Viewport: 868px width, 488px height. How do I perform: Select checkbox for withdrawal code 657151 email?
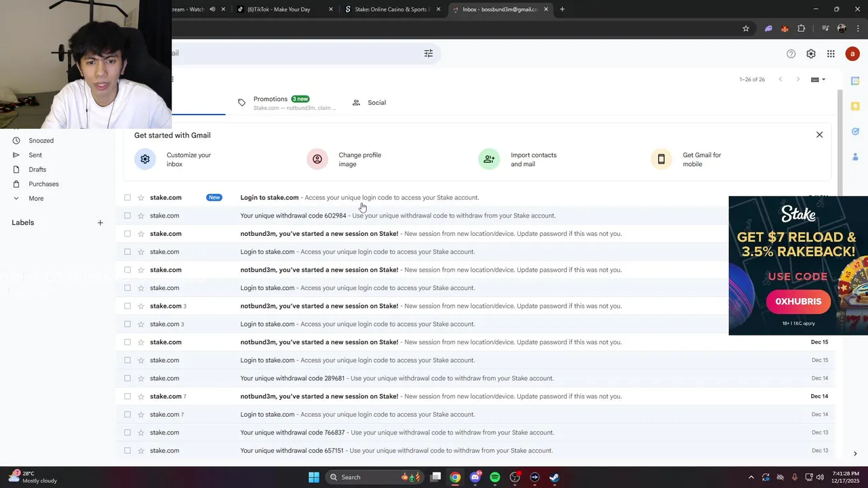127,451
